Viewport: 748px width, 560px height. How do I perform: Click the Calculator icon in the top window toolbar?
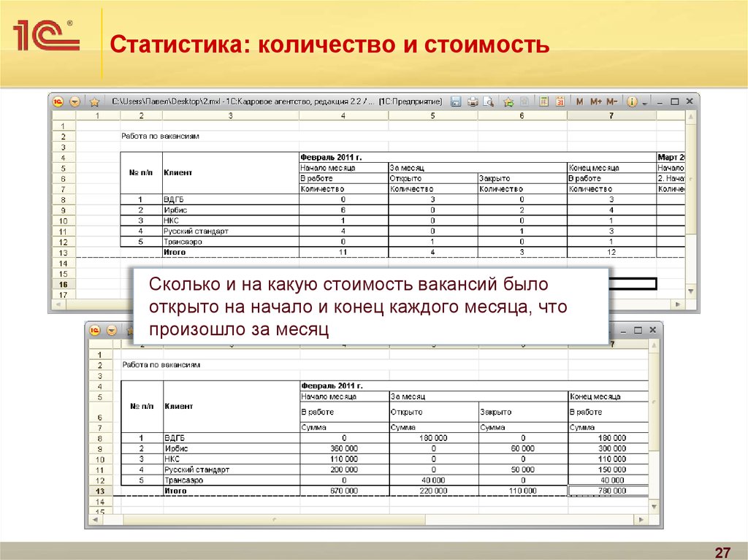pyautogui.click(x=543, y=101)
